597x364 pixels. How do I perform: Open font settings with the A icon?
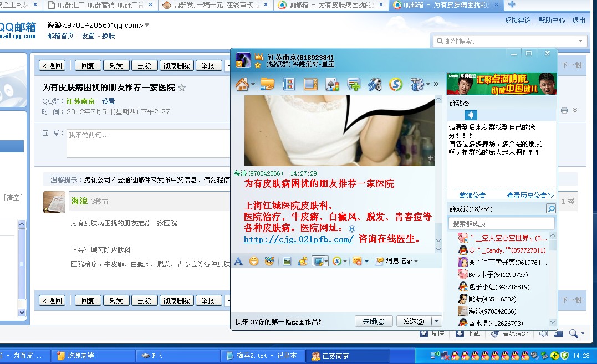click(238, 261)
